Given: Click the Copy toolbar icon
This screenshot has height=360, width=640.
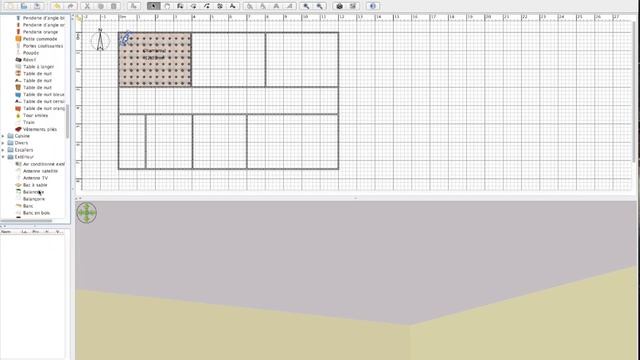Looking at the screenshot, I should (100, 6).
